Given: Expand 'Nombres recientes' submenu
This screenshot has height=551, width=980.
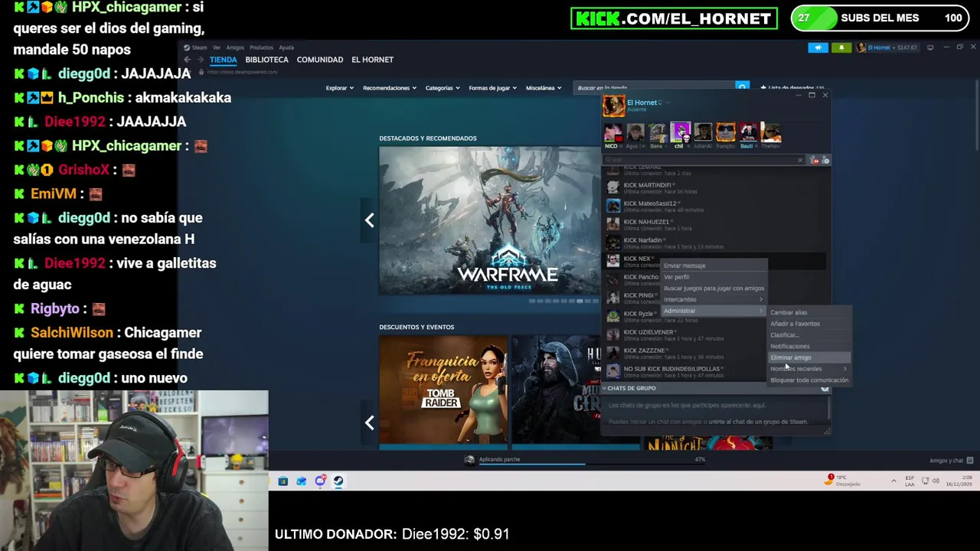Looking at the screenshot, I should (x=809, y=369).
